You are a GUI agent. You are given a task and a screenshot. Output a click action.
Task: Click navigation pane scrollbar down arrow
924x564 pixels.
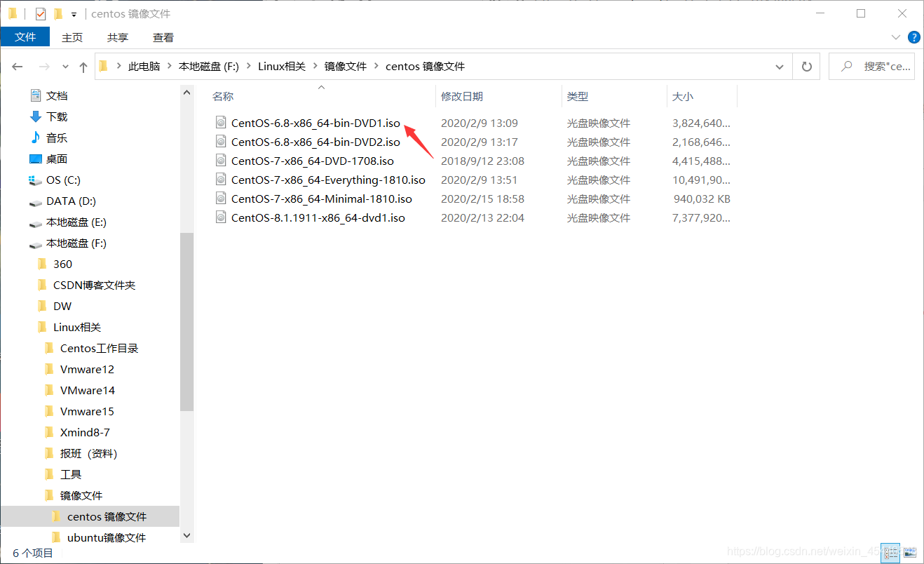pyautogui.click(x=186, y=536)
